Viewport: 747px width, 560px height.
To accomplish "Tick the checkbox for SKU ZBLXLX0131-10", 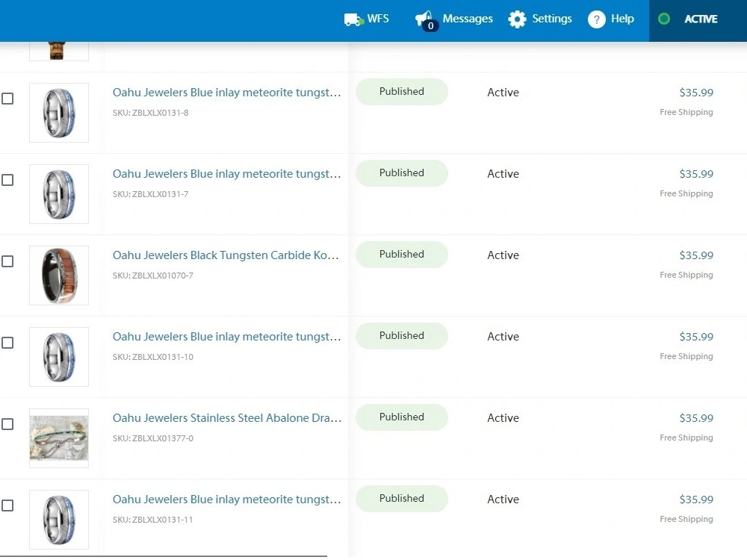I will [7, 343].
